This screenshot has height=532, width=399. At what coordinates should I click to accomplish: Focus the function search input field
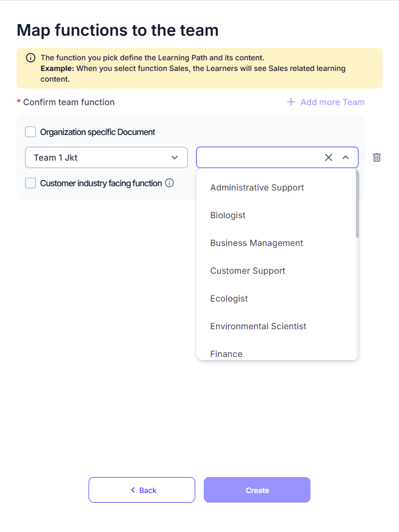click(260, 157)
